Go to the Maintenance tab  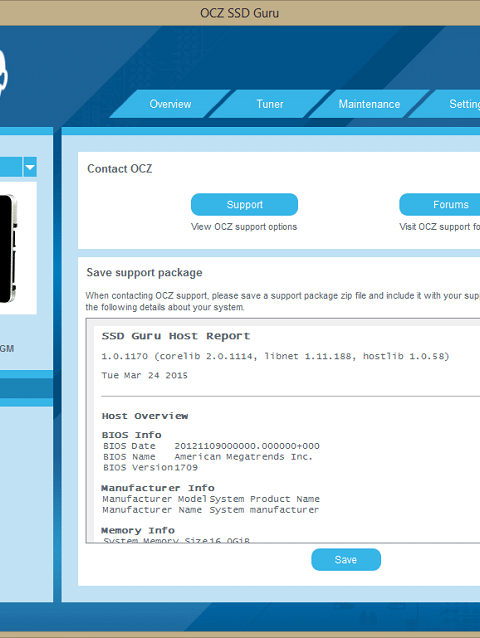pyautogui.click(x=369, y=104)
